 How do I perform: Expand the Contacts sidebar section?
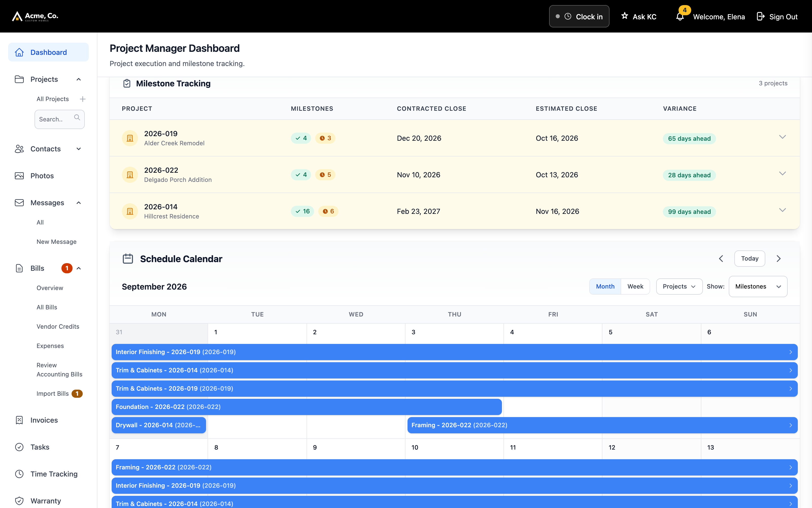pyautogui.click(x=78, y=149)
